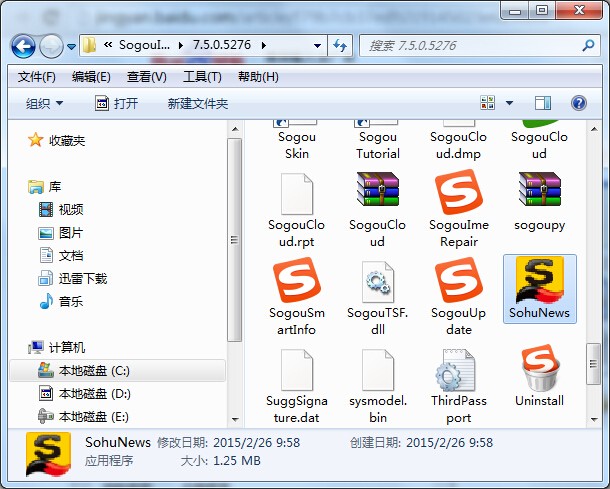The width and height of the screenshot is (610, 489).
Task: Click the 打开 toolbar button
Action: tap(117, 103)
